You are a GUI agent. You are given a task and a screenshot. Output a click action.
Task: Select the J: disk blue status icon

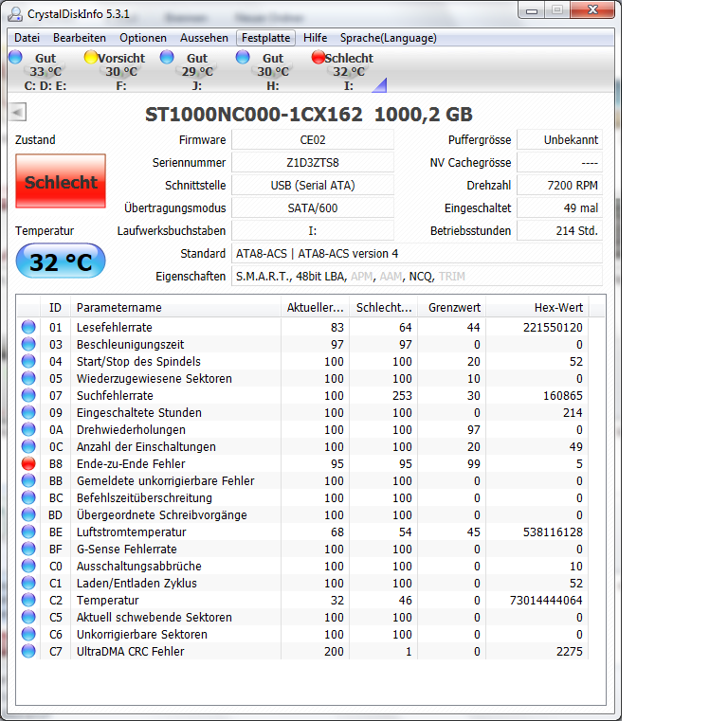click(x=167, y=57)
